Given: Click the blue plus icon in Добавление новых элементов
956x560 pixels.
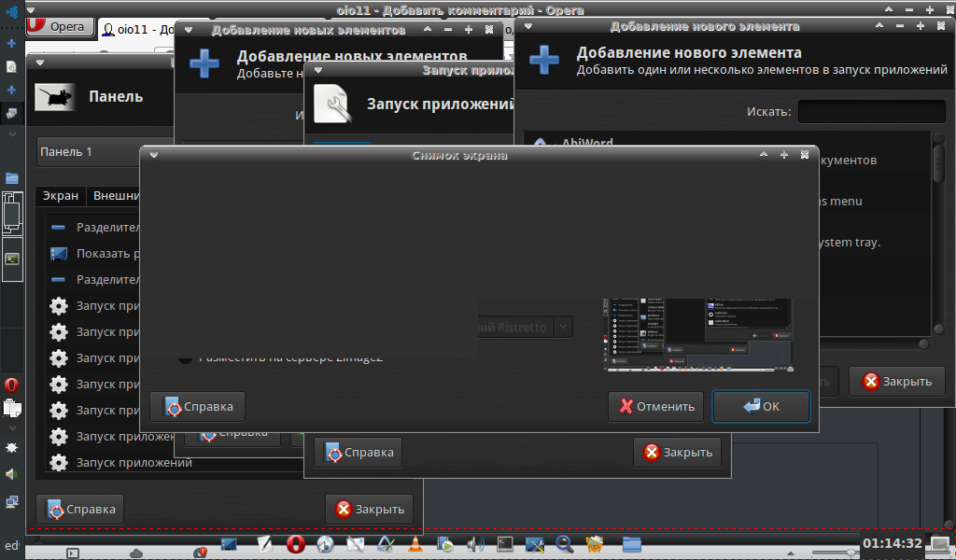Looking at the screenshot, I should 204,63.
